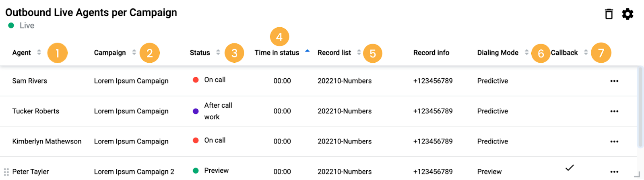Click 202210-Numbers in Kimberlyn Mathewson row
The image size is (644, 180).
coord(345,141)
